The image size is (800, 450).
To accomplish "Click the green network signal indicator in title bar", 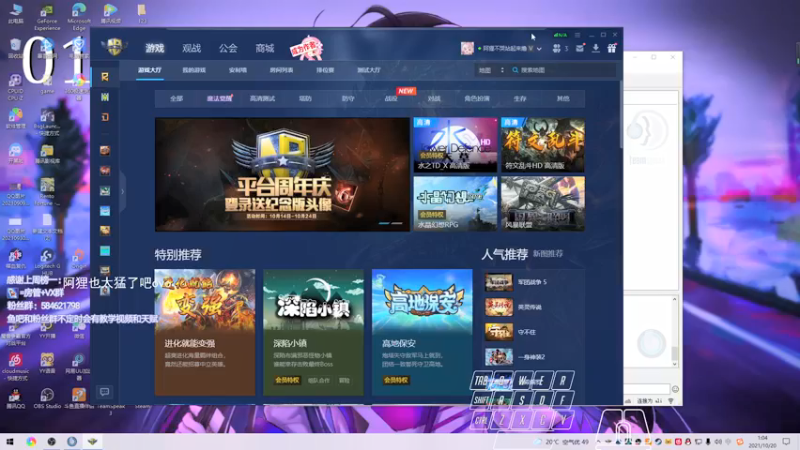I will (560, 35).
